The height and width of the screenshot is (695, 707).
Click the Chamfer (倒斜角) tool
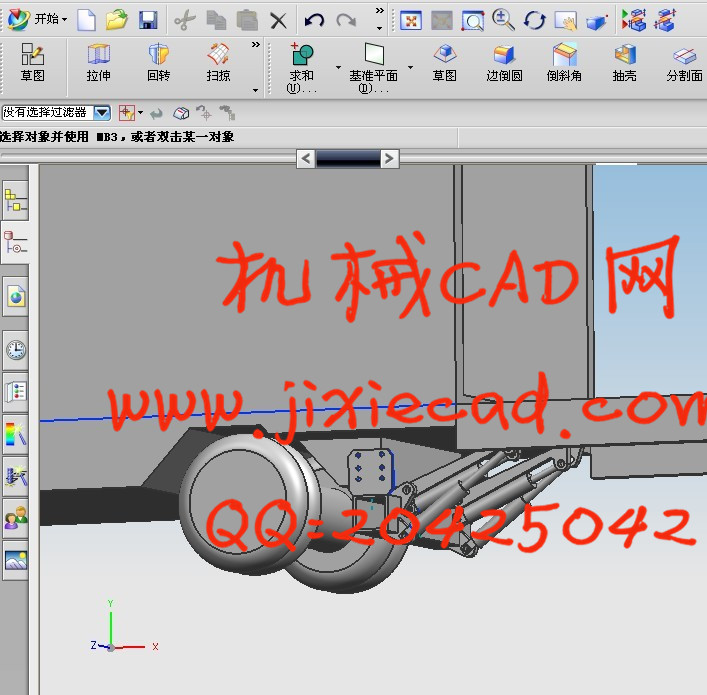tap(564, 62)
